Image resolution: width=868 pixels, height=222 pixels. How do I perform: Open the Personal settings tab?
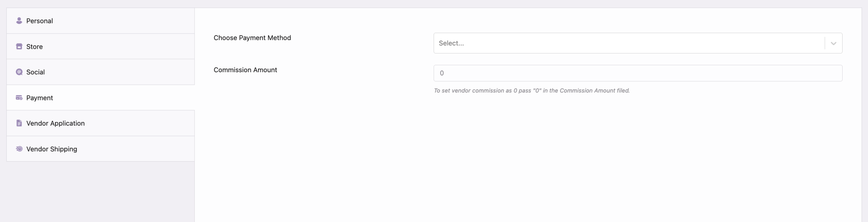(39, 21)
